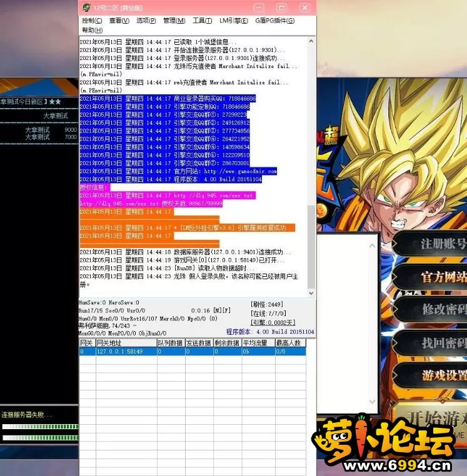Click the 连接服务器失败 status message

pos(26,415)
